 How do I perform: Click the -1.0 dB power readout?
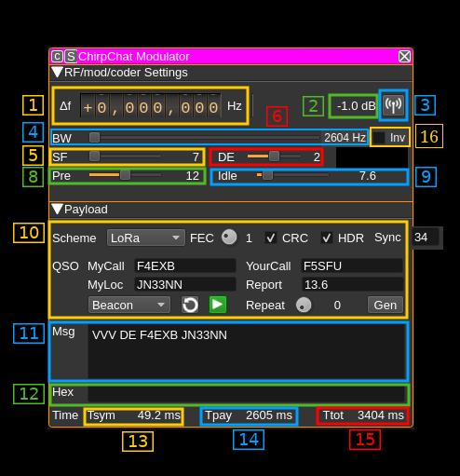[x=357, y=106]
